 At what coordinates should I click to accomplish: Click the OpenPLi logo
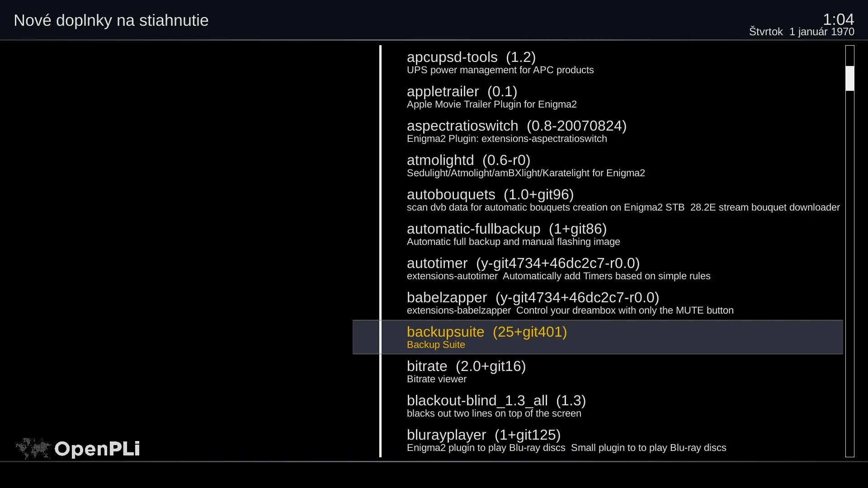78,449
